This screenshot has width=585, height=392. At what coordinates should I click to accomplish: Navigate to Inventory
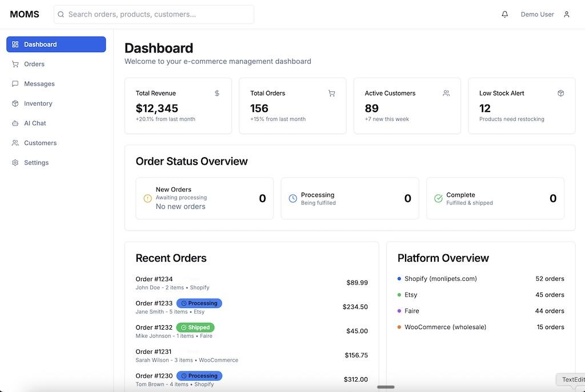(56, 103)
